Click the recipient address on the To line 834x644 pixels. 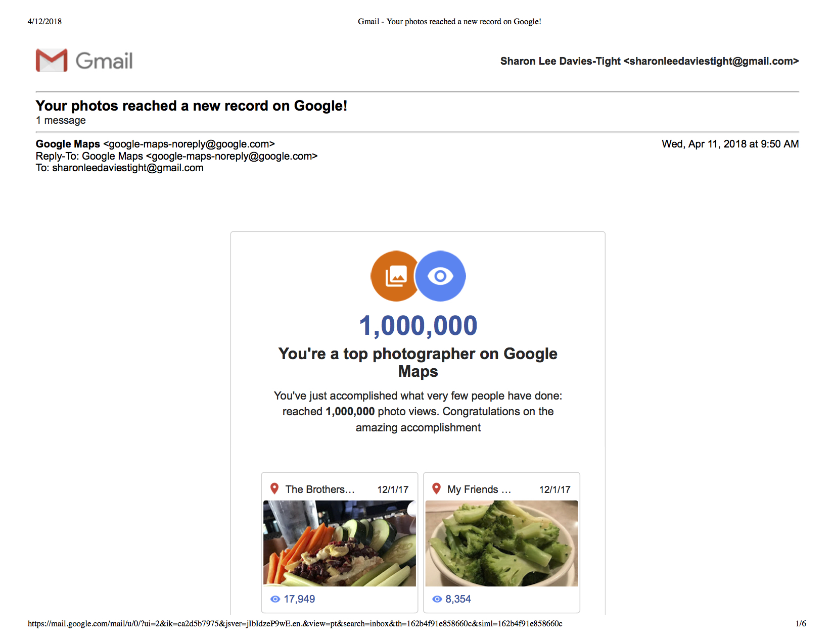(x=128, y=168)
